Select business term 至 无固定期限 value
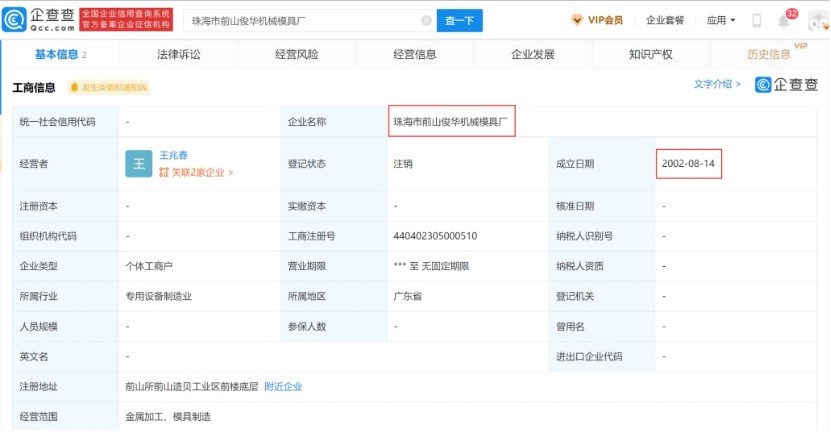This screenshot has height=433, width=831. click(x=431, y=266)
